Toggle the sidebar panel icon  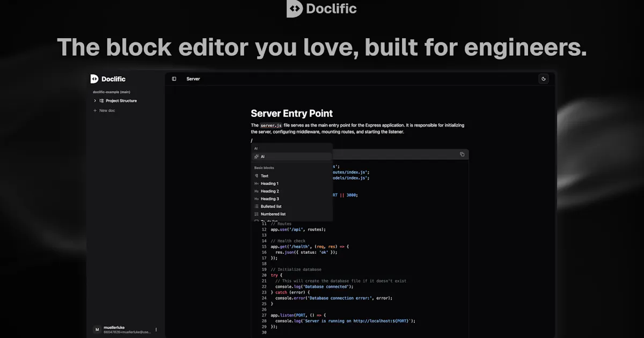click(174, 79)
